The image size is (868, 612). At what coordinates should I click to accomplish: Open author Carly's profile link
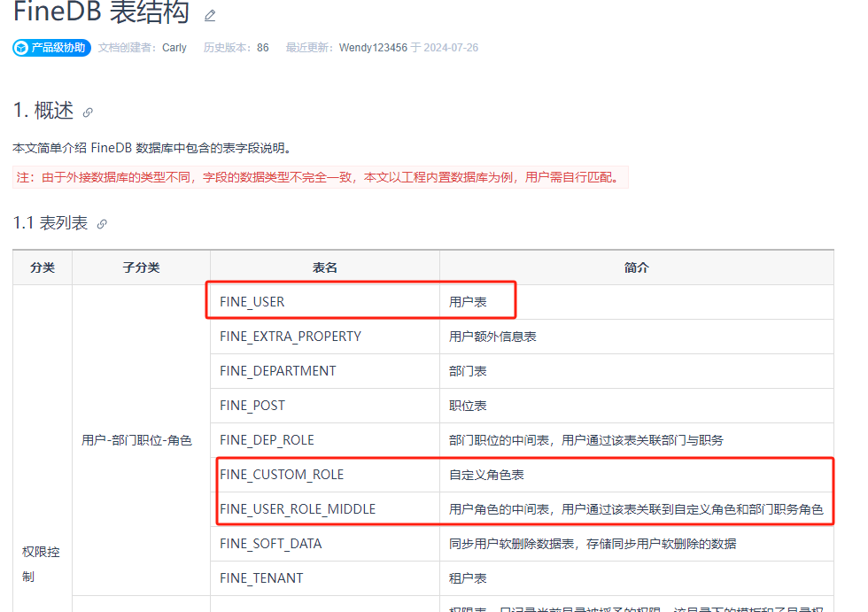click(174, 48)
